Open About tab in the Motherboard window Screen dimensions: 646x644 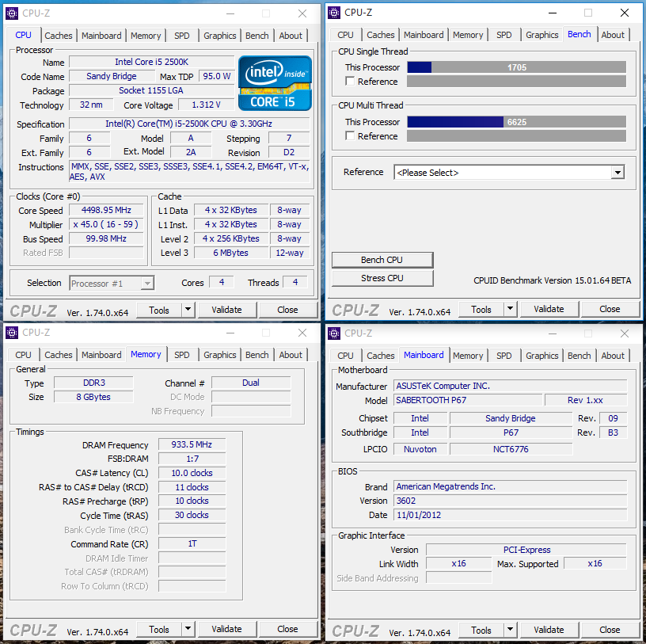tap(613, 356)
